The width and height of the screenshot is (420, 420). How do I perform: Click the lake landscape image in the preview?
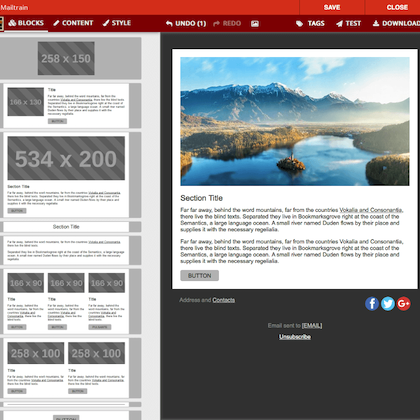[x=295, y=121]
